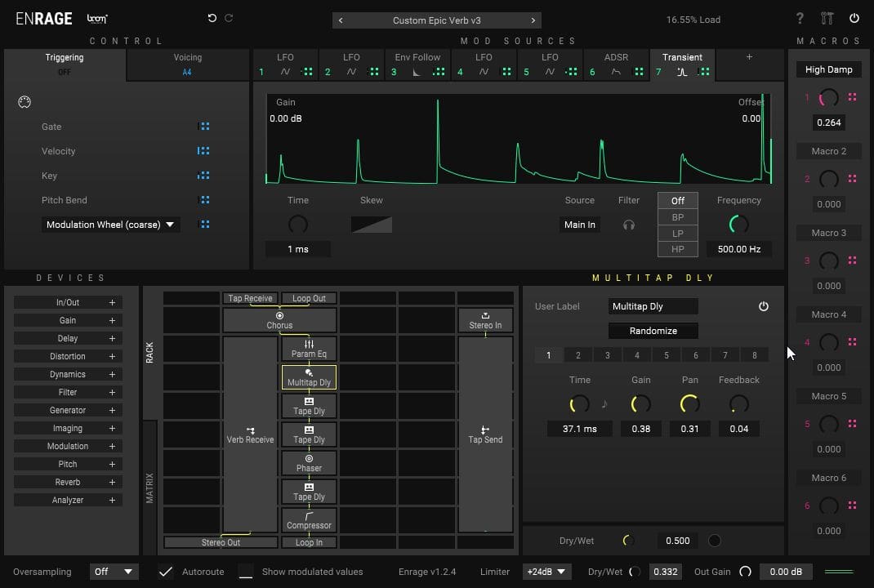Screen dimensions: 874x588
Task: Open the Modulation Wheel (coarse) dropdown
Action: 110,225
